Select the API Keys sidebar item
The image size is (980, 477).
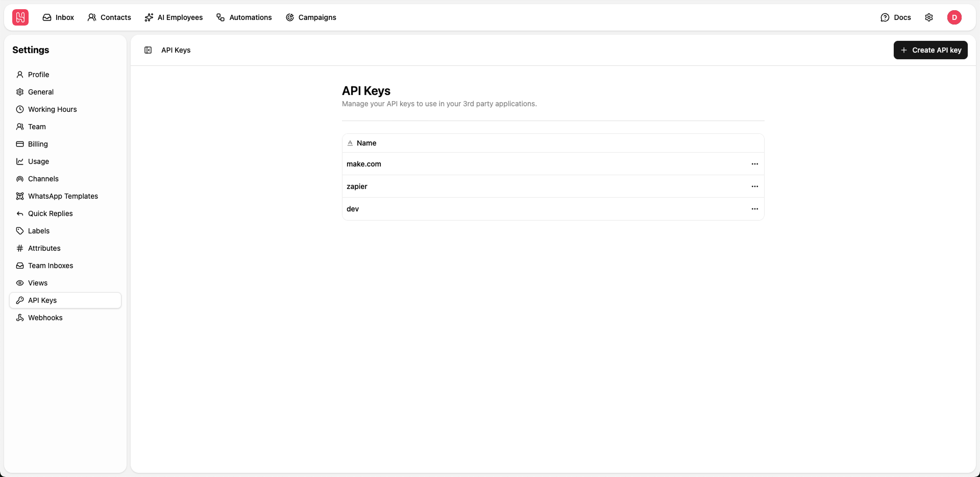pos(41,300)
